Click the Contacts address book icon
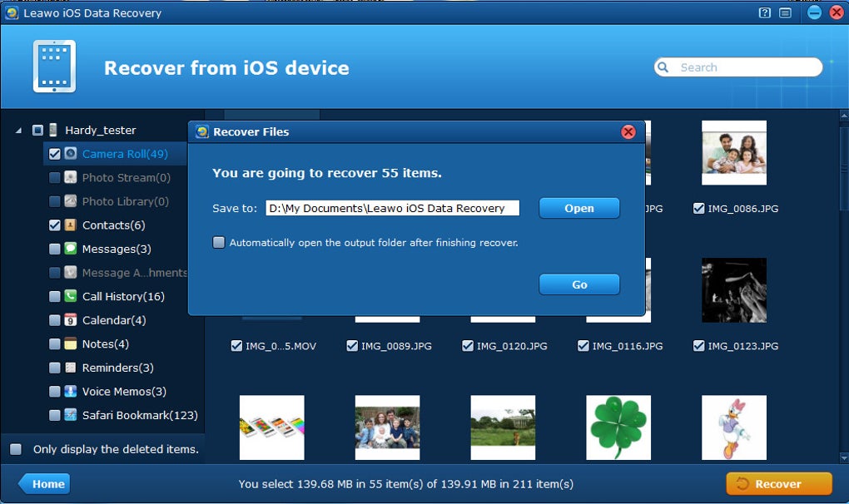The image size is (849, 504). 71,225
